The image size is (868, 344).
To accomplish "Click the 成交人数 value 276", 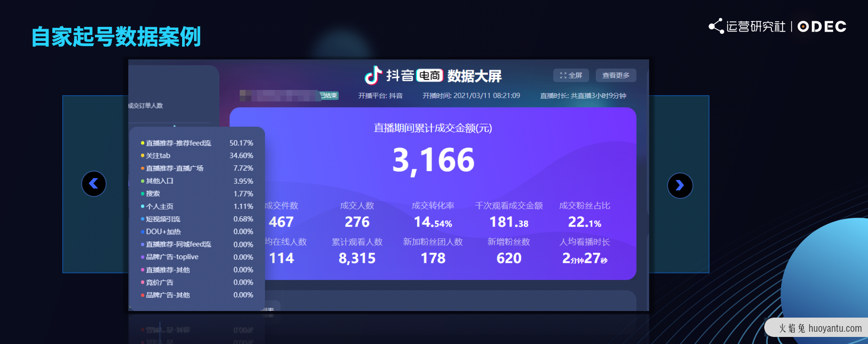I will (x=357, y=222).
